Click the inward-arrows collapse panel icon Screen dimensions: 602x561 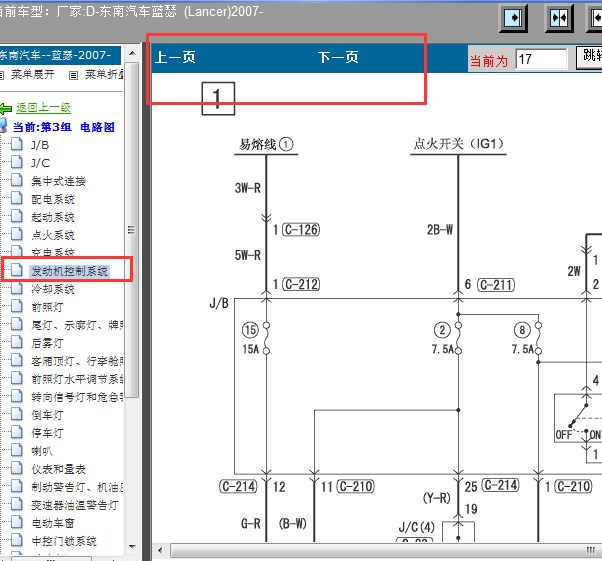coord(559,18)
